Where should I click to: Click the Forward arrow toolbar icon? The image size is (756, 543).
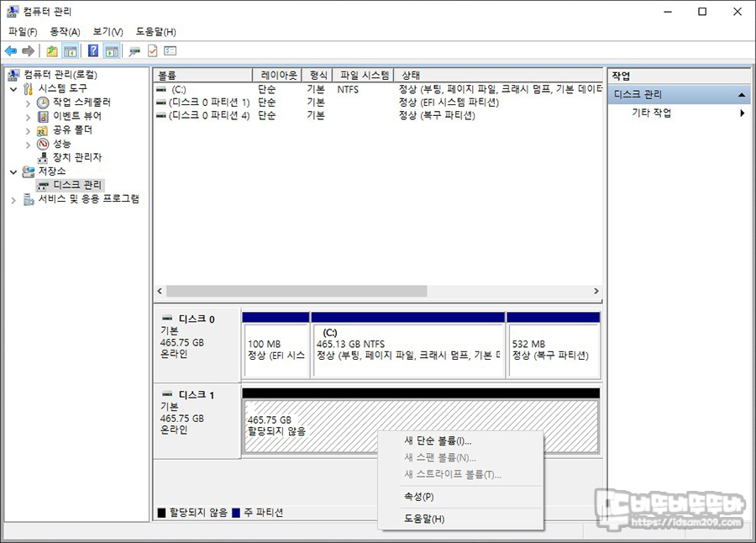click(28, 50)
